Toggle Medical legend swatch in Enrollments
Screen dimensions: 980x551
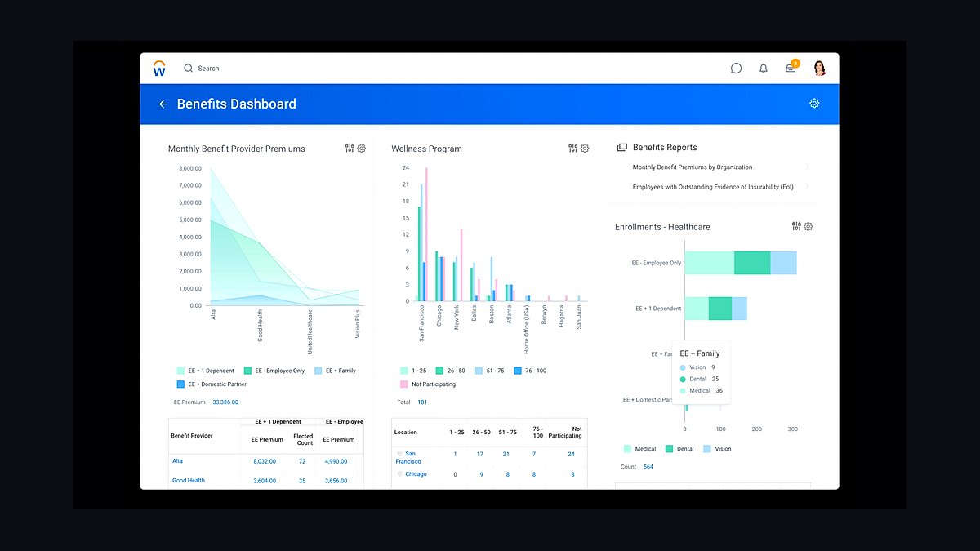[627, 449]
